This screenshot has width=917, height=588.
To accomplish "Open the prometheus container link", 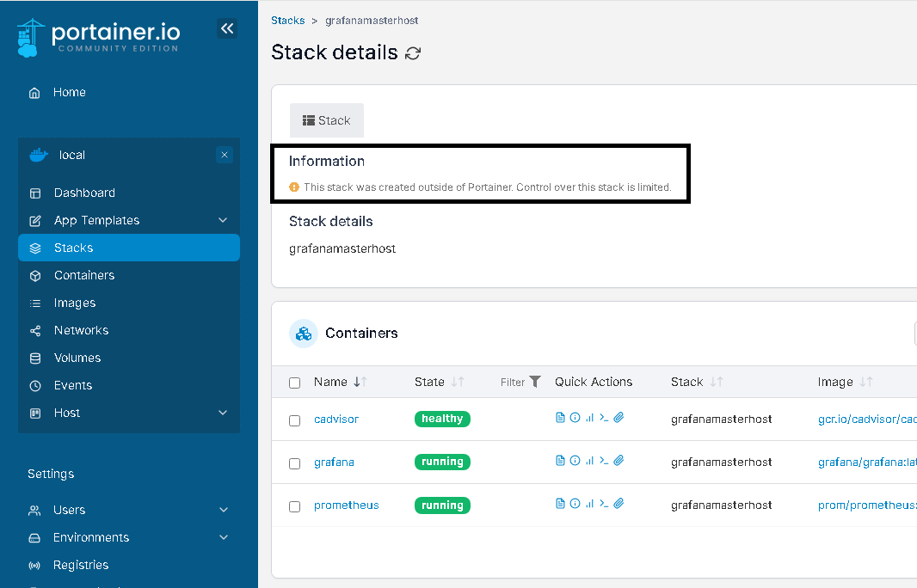I will pyautogui.click(x=346, y=505).
